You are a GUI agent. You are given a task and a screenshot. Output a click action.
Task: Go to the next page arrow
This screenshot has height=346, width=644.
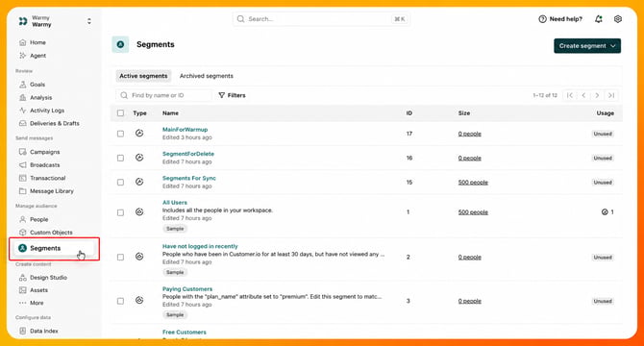597,95
